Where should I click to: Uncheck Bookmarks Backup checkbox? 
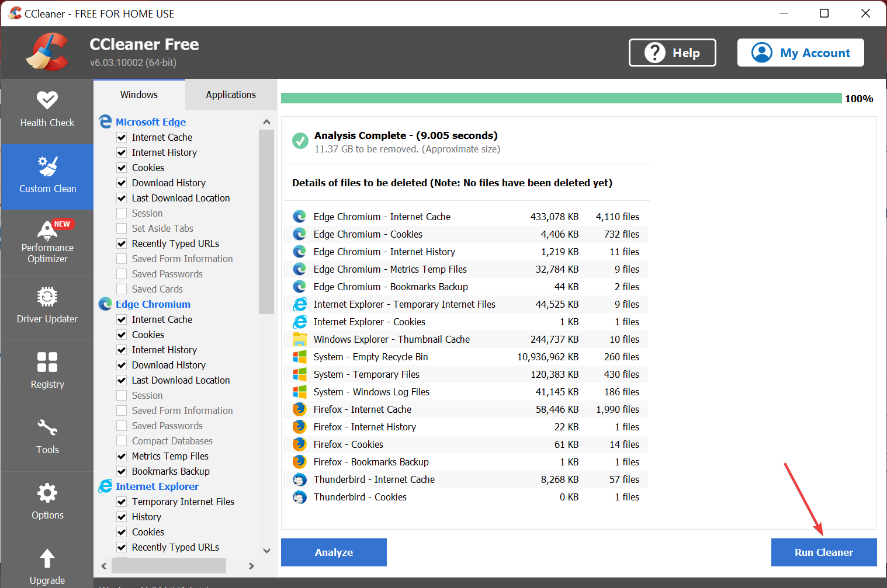click(122, 471)
